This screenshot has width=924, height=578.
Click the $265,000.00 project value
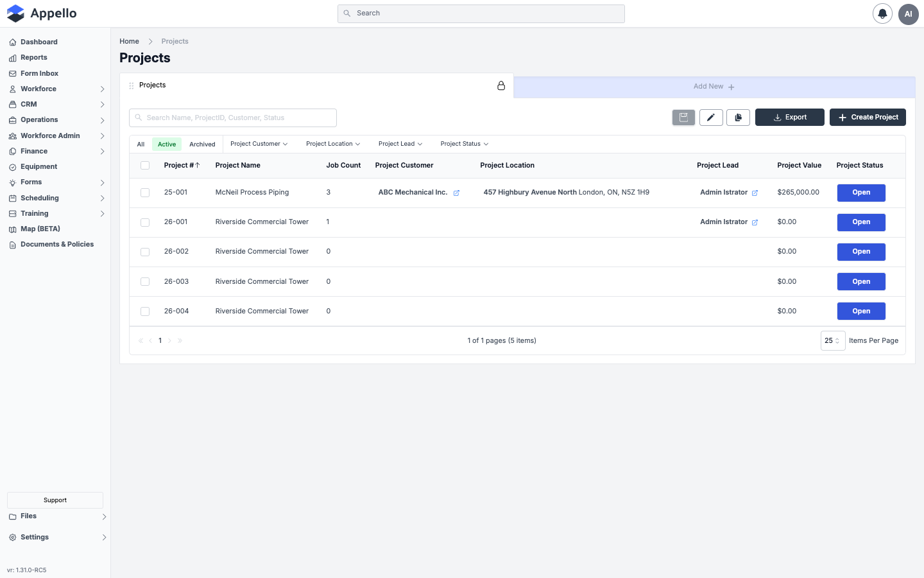(798, 192)
